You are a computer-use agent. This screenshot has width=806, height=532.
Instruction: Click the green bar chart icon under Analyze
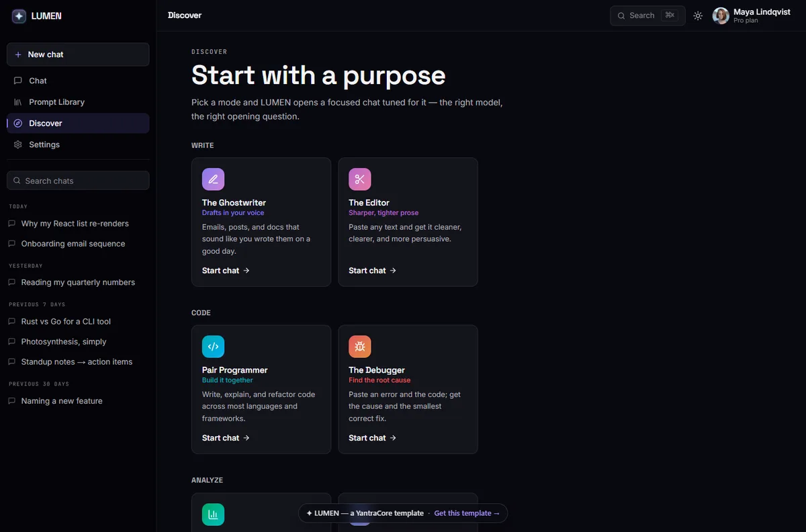pos(213,515)
